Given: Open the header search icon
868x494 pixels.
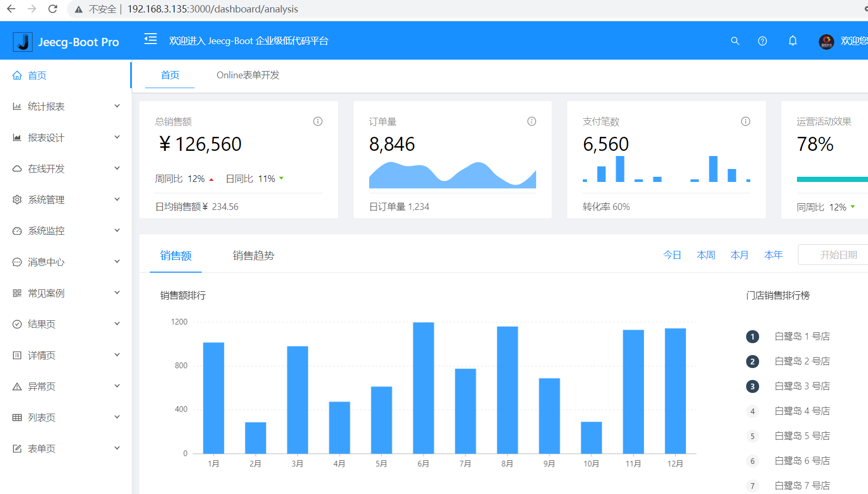Looking at the screenshot, I should point(735,41).
